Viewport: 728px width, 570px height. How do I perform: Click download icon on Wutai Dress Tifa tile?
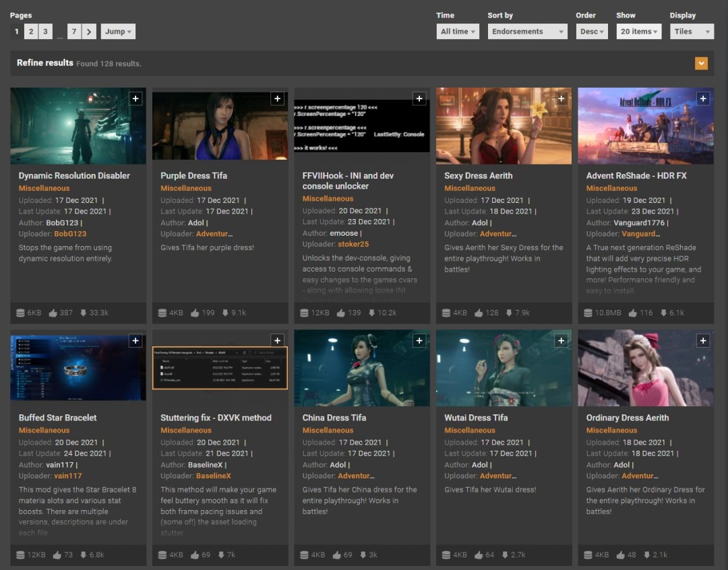tap(505, 555)
